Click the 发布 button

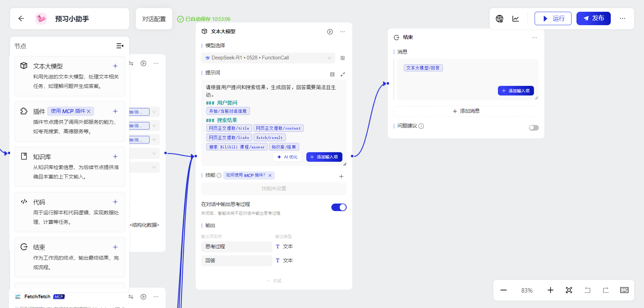593,18
